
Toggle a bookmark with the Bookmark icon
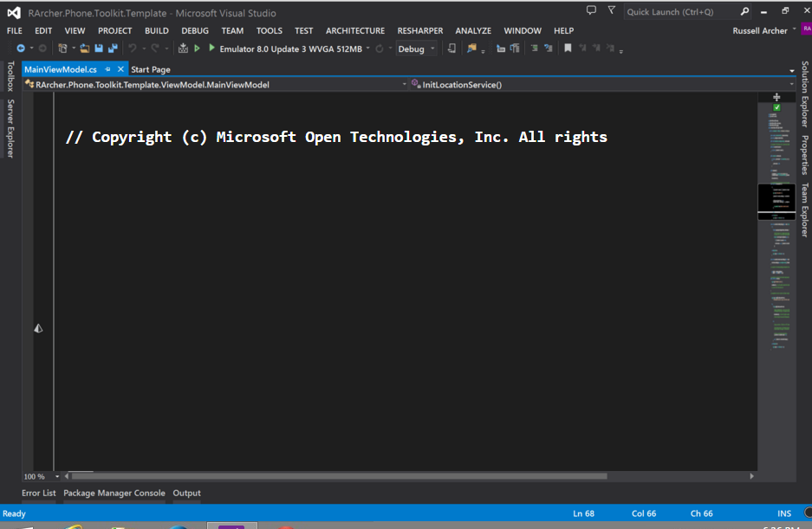point(568,48)
